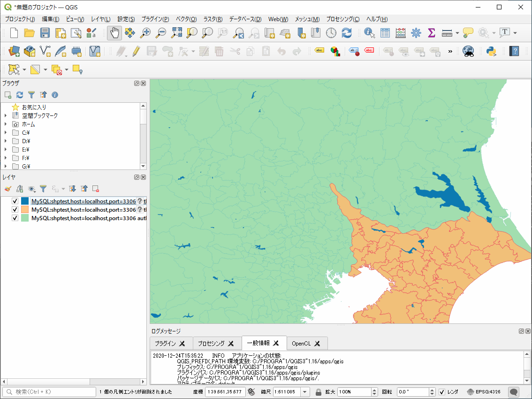
Task: Open the 縮尺 scale dropdown
Action: pyautogui.click(x=304, y=392)
